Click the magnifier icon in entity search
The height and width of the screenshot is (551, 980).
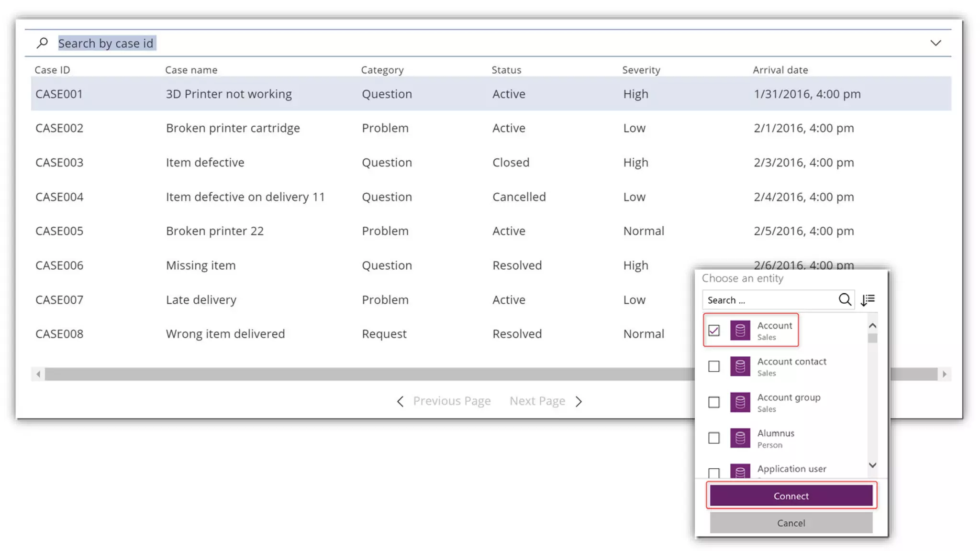point(845,299)
